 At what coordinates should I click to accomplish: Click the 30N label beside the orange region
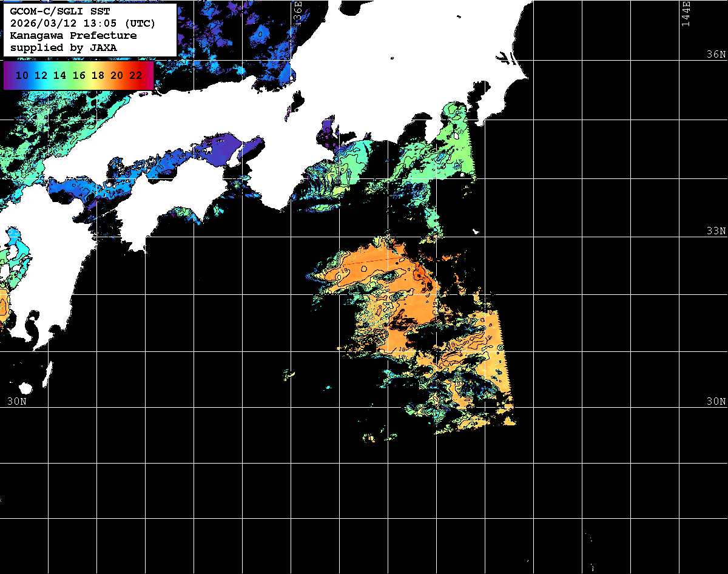point(715,402)
